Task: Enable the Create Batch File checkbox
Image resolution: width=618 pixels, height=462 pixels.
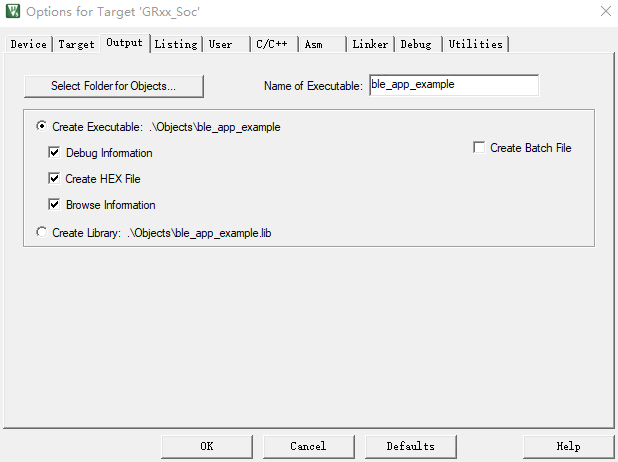Action: [479, 147]
